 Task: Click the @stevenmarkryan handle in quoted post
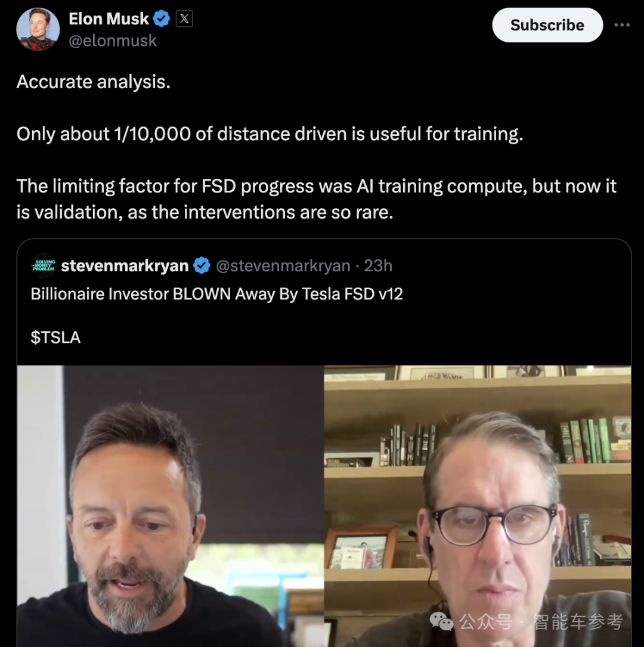pyautogui.click(x=283, y=265)
